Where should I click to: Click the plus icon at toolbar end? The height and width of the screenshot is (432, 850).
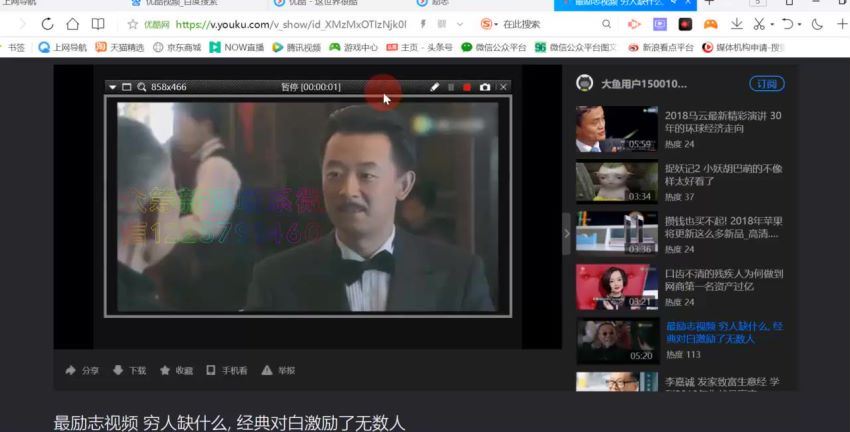(842, 24)
